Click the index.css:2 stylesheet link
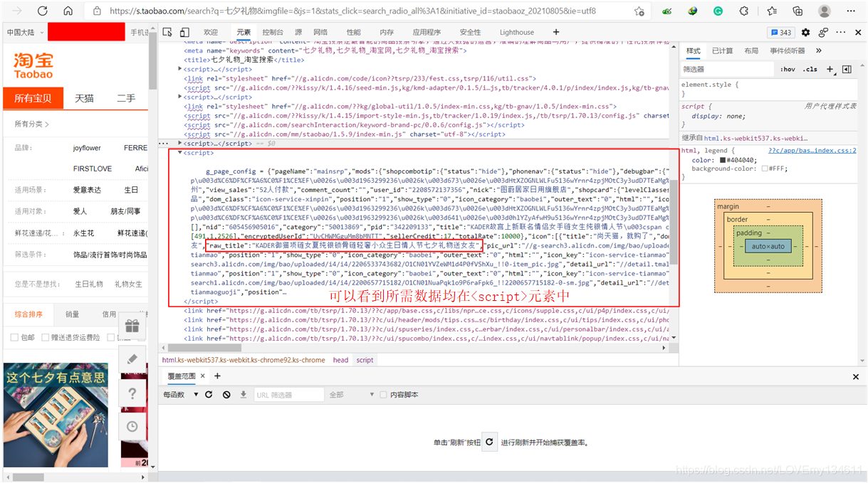This screenshot has width=868, height=483. tap(812, 151)
